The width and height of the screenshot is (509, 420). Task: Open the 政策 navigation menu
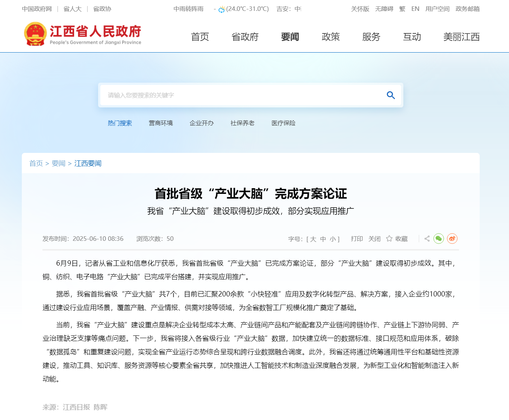[x=331, y=37]
